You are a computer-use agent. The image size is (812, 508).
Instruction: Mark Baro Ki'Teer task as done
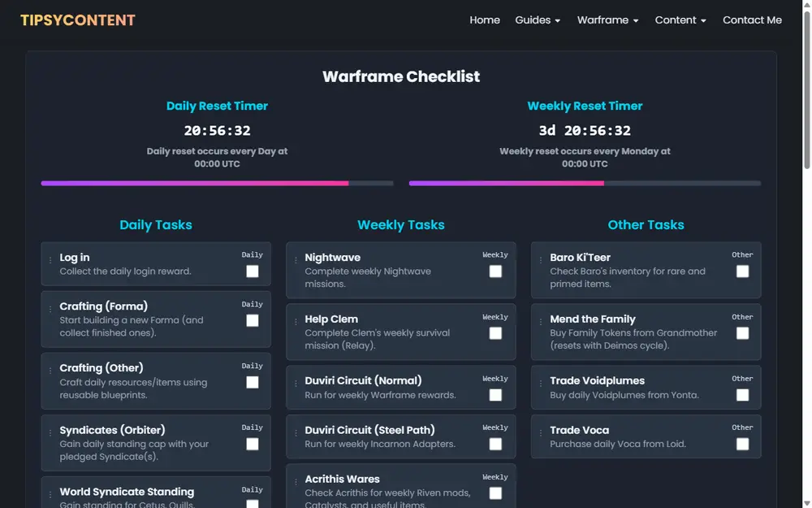click(743, 271)
